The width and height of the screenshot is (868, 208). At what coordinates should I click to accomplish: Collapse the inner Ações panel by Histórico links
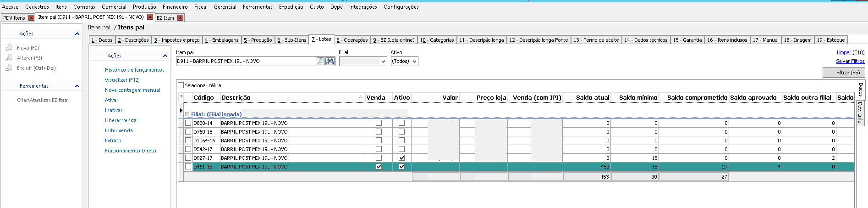pos(165,56)
